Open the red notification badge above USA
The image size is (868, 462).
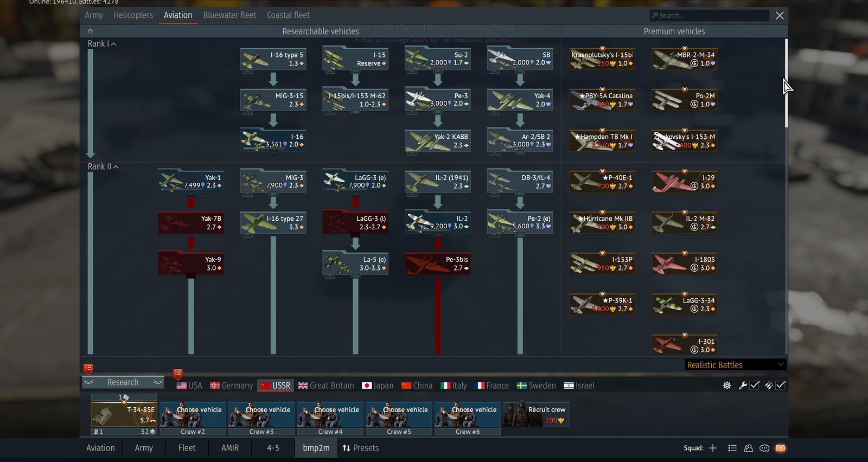(x=178, y=374)
